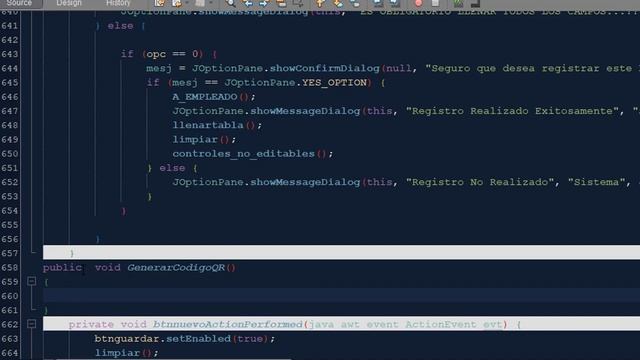This screenshot has width=640, height=360.
Task: Click line number 646 in the gutter
Action: pyautogui.click(x=10, y=97)
